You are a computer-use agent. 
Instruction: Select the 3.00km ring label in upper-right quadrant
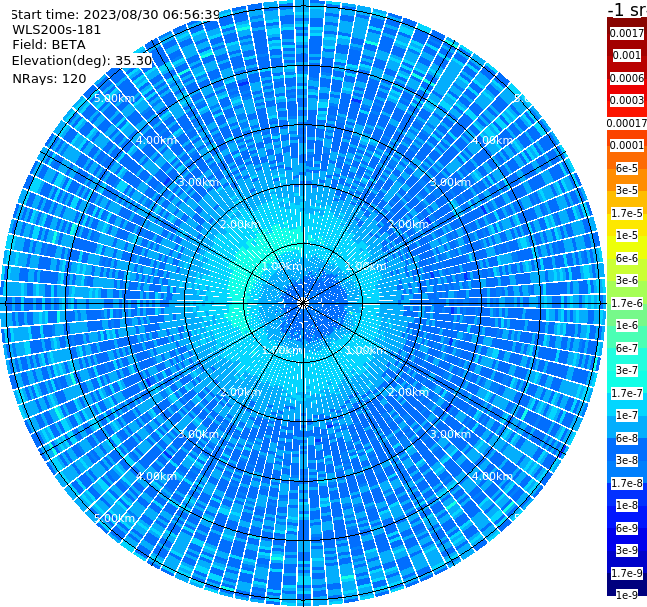coord(450,182)
